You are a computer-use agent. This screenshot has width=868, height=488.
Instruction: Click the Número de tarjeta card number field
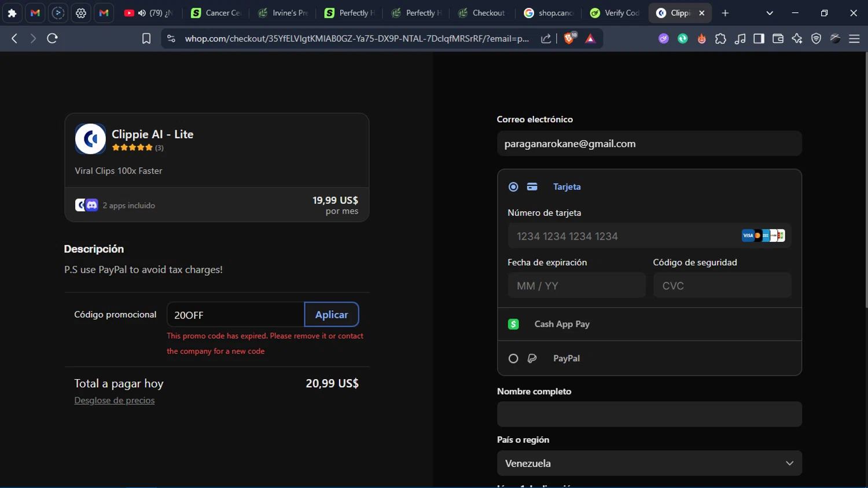click(649, 236)
